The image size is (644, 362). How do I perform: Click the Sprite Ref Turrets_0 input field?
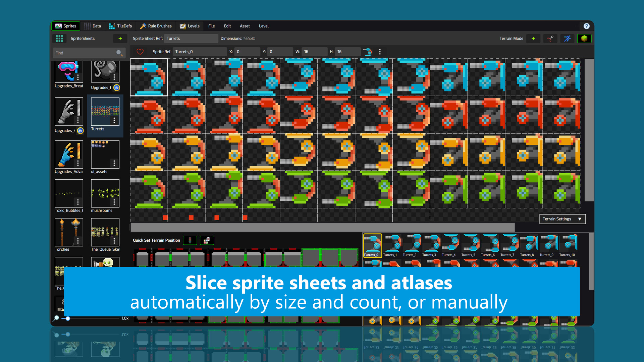coord(200,52)
